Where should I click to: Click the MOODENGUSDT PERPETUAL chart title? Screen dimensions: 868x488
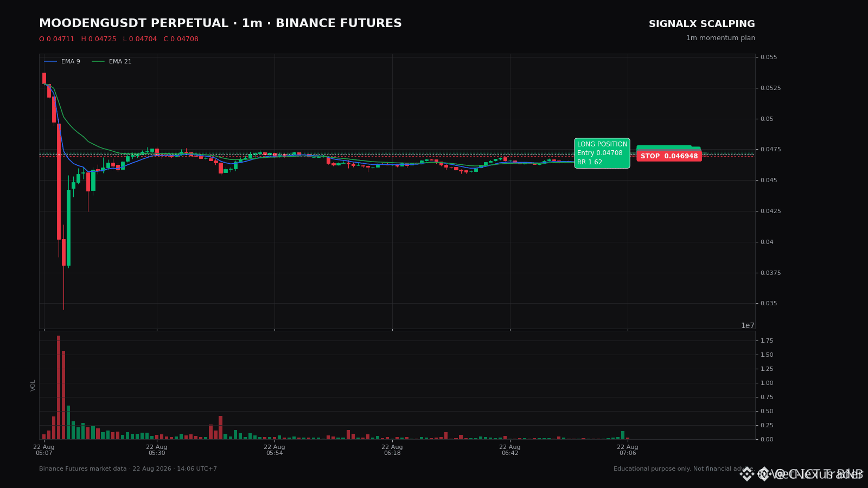[220, 24]
